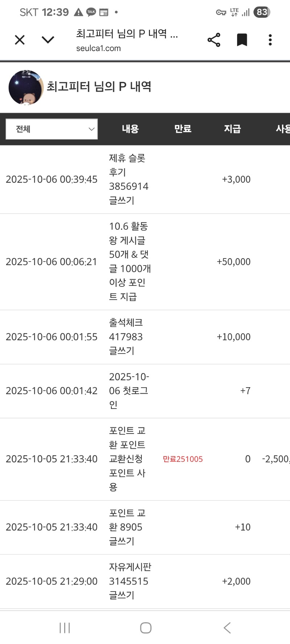
Task: Tap the warning notification icon
Action: tap(78, 12)
